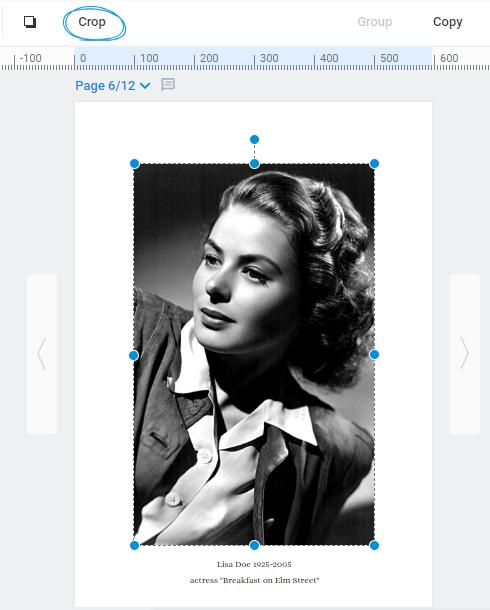This screenshot has width=490, height=610.
Task: Click the Crop button
Action: pyautogui.click(x=92, y=22)
